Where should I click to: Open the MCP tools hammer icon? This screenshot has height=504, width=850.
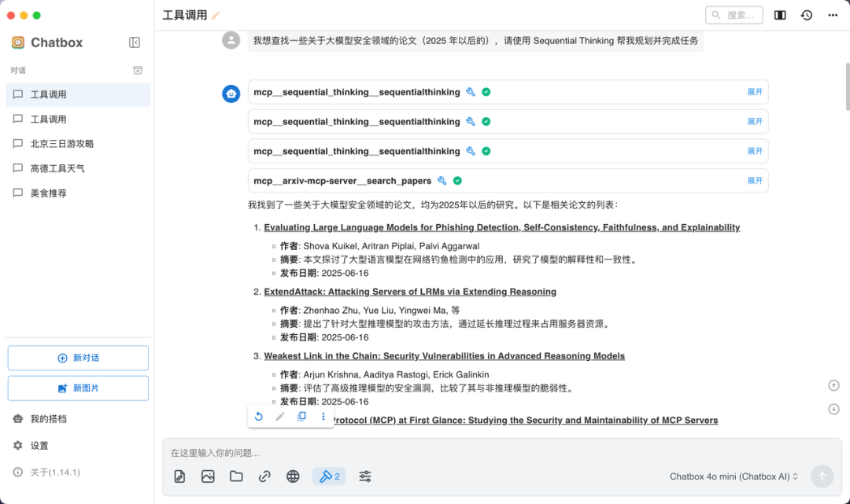(x=325, y=476)
